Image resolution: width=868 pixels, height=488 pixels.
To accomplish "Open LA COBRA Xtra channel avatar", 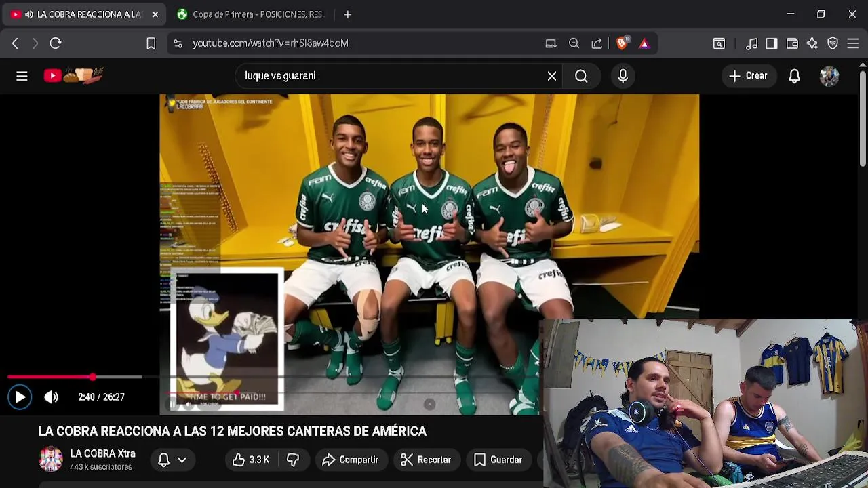I will pyautogui.click(x=51, y=460).
